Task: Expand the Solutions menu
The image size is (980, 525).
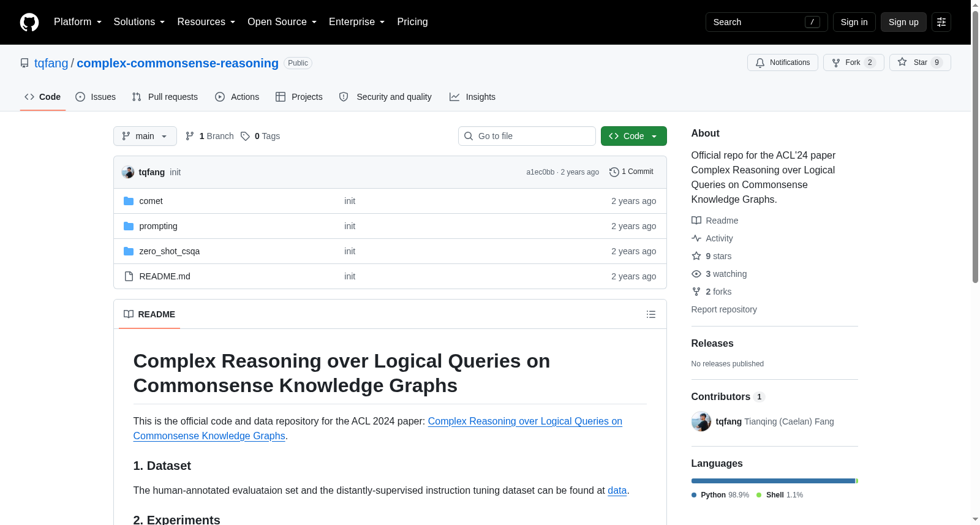Action: (x=140, y=22)
